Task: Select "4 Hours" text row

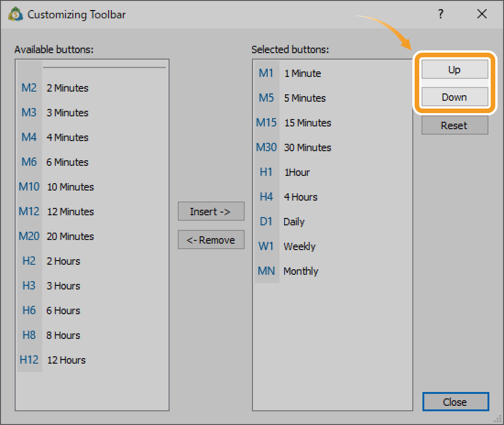Action: pos(301,197)
